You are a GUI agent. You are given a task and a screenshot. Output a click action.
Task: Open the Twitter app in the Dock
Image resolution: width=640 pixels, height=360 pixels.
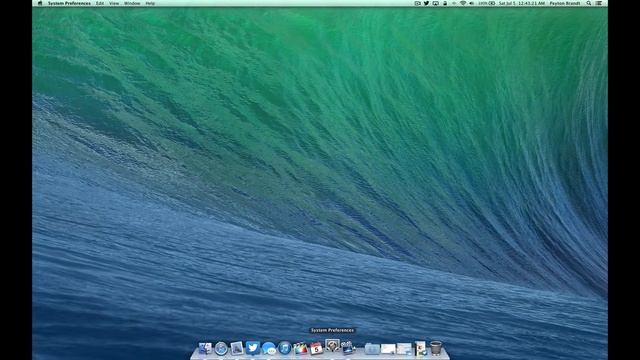click(253, 348)
